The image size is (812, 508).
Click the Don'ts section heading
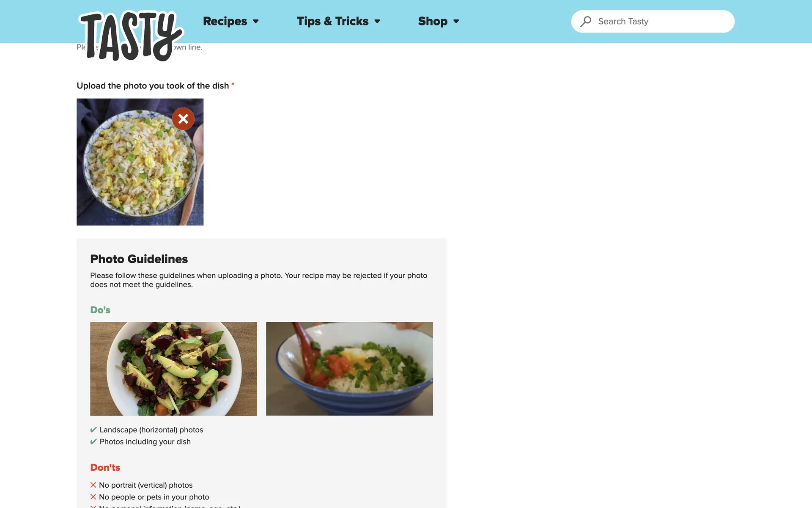[x=105, y=467]
